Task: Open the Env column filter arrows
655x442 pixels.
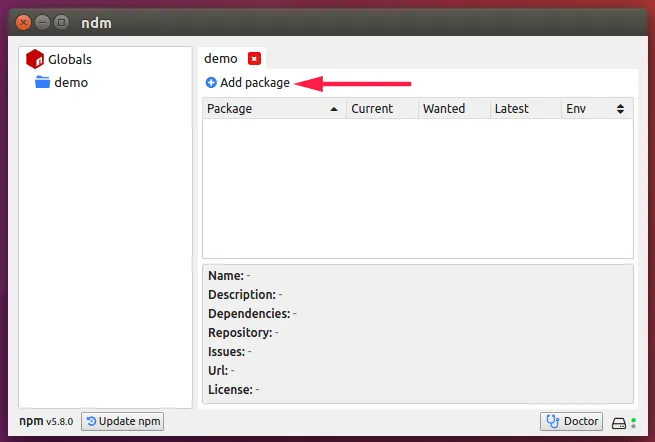Action: pyautogui.click(x=620, y=109)
